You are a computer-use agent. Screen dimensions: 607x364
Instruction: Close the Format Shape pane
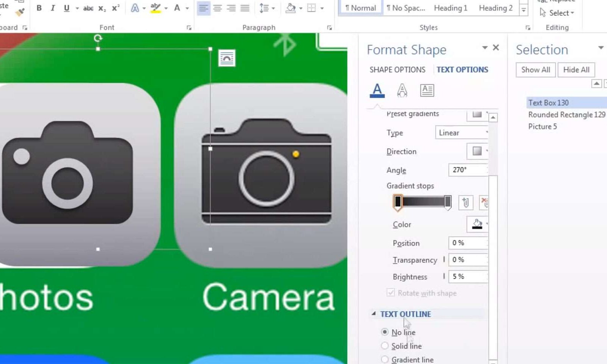496,47
